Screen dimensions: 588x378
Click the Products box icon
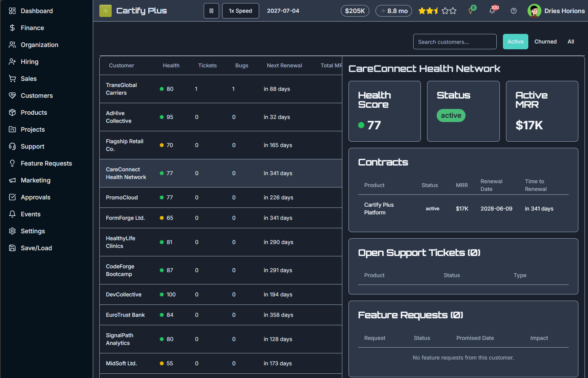(x=12, y=112)
